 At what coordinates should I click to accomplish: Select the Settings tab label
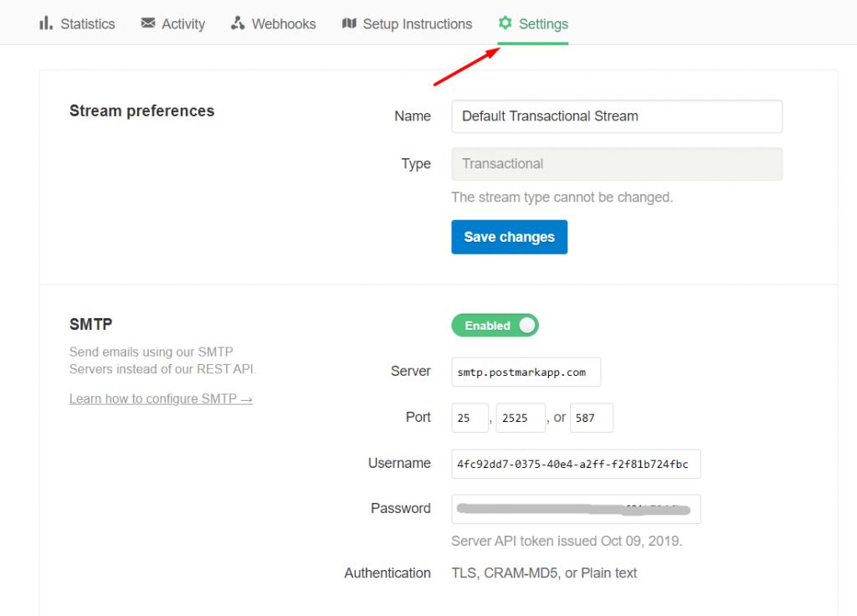pyautogui.click(x=543, y=24)
